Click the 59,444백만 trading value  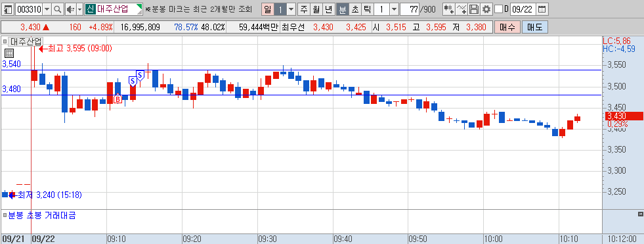pyautogui.click(x=258, y=28)
